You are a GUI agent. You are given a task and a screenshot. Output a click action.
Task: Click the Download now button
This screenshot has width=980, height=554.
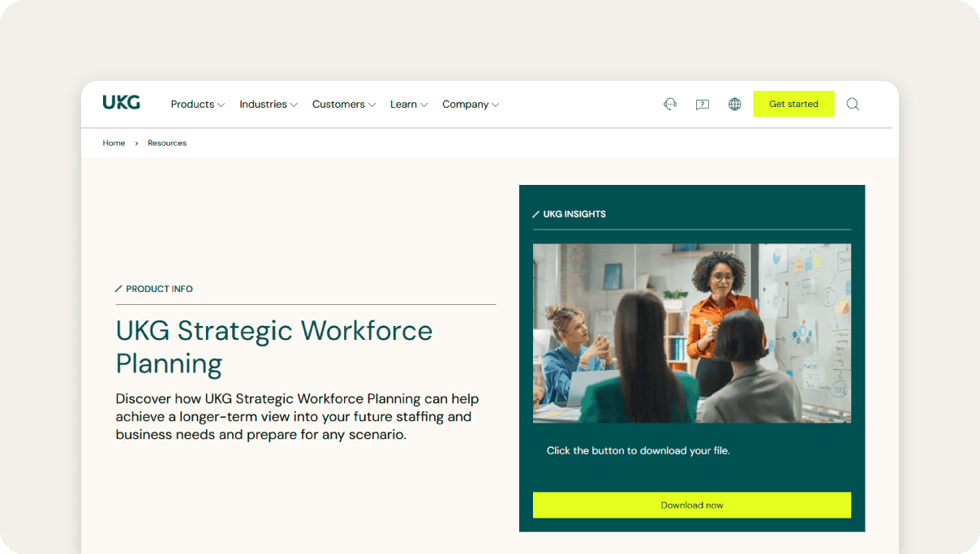[692, 505]
